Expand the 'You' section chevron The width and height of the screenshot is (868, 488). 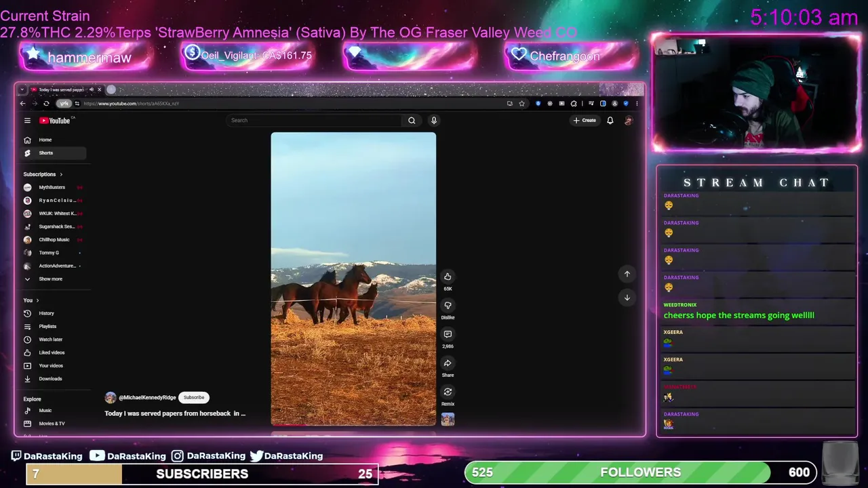click(37, 300)
